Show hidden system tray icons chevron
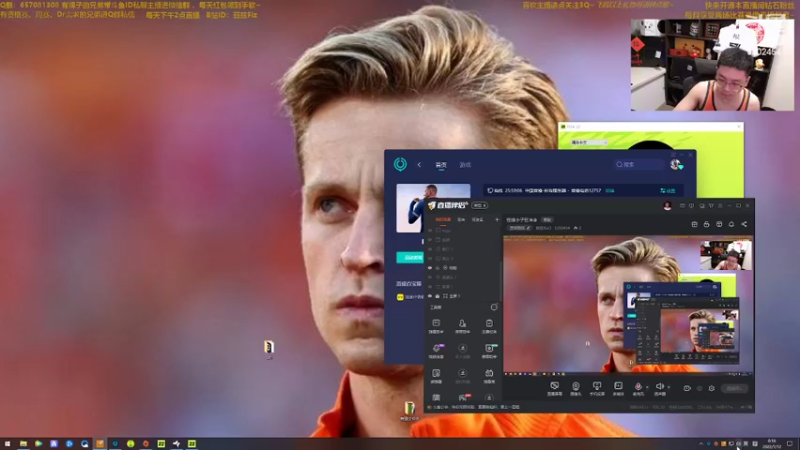 pos(701,444)
